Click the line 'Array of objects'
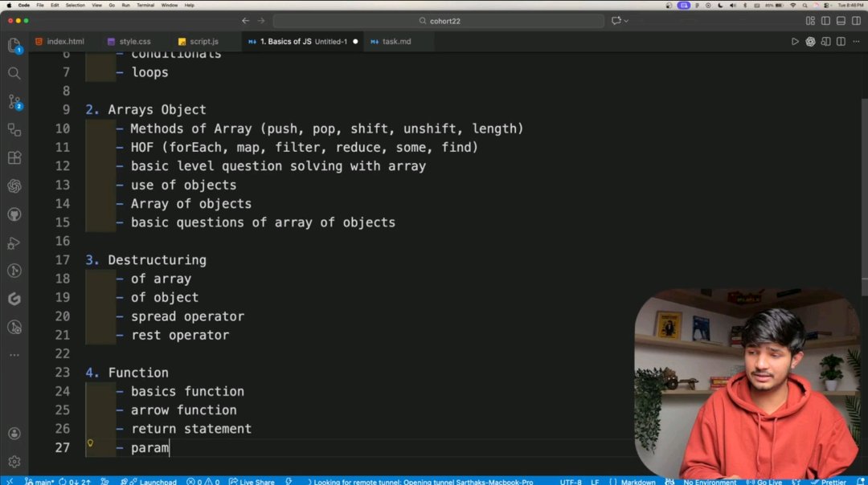The image size is (868, 485). (x=191, y=203)
